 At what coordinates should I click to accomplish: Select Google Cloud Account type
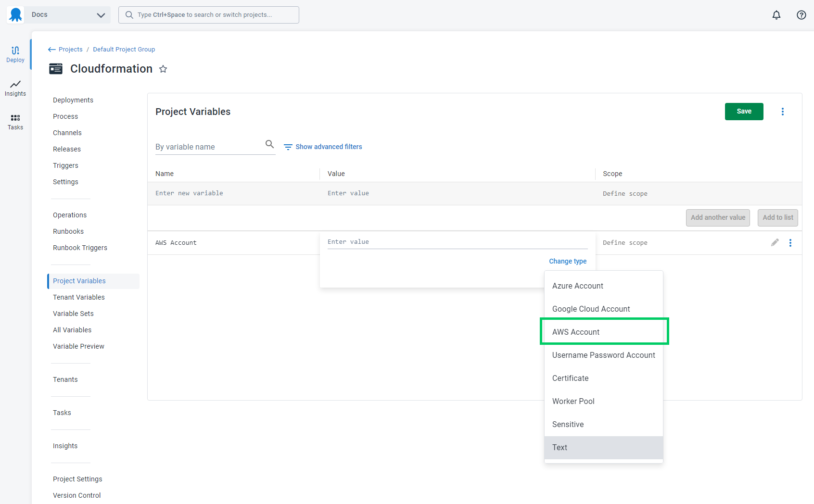click(604, 309)
